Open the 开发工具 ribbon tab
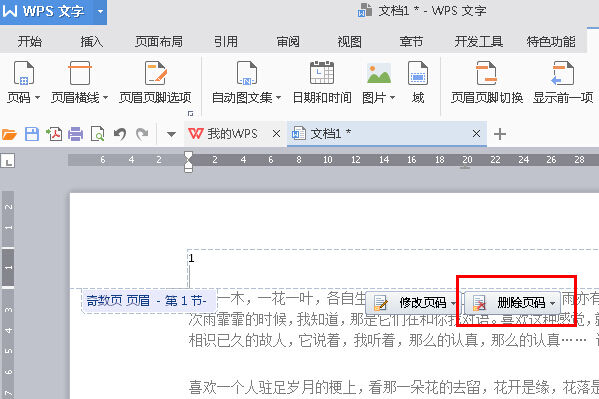 click(x=478, y=41)
